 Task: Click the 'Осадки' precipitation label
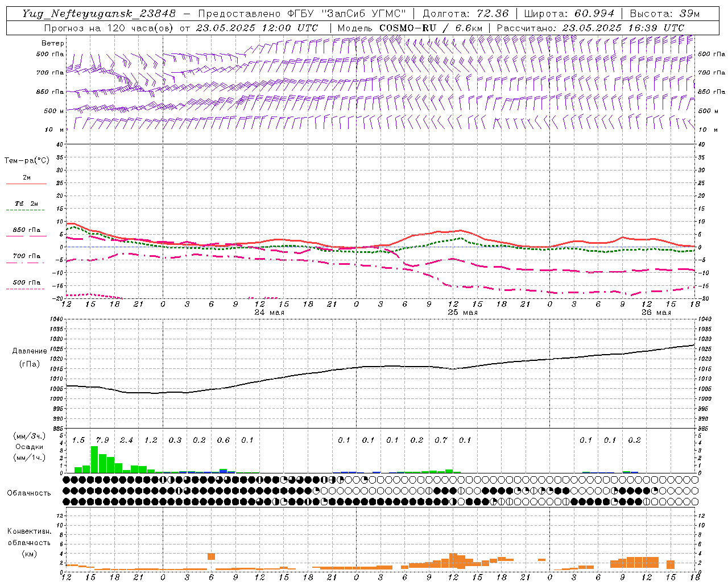click(x=30, y=447)
